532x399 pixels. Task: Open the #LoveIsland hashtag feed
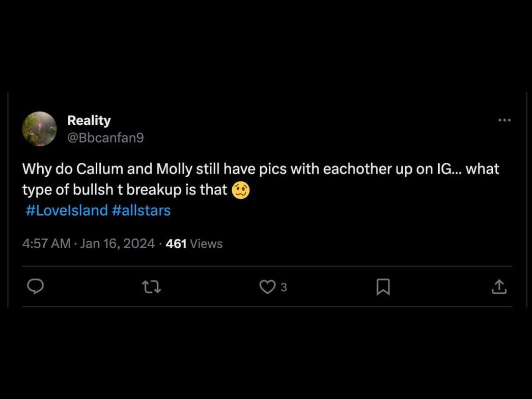pyautogui.click(x=66, y=210)
